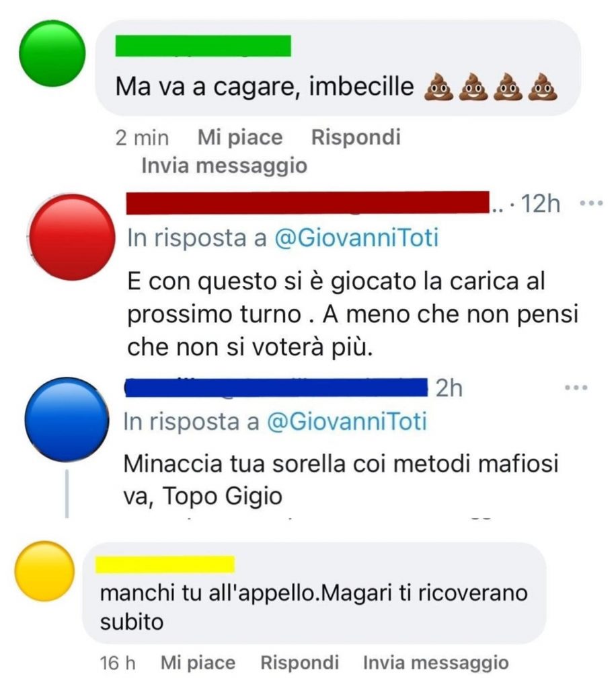
Task: Click the green-redacted commenter name
Action: [203, 46]
